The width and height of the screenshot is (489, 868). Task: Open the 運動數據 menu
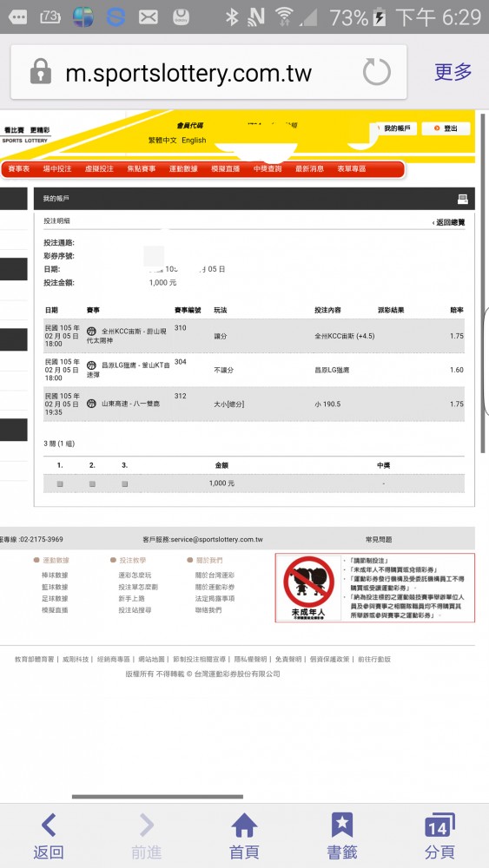183,169
